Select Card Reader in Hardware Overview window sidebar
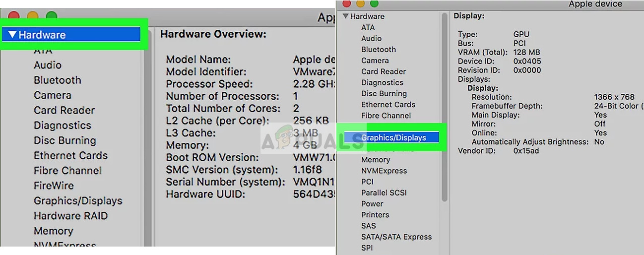 [64, 110]
